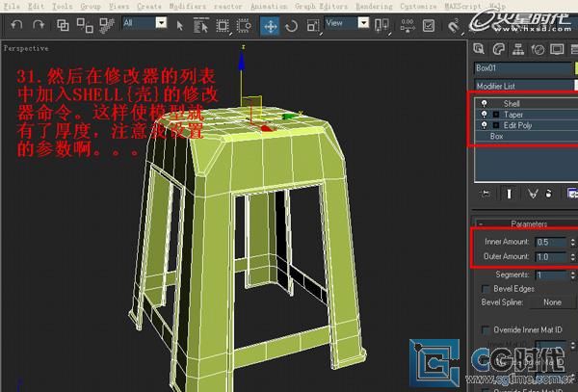Click the Inner Amount spinner arrows
The image size is (578, 392).
(x=572, y=242)
